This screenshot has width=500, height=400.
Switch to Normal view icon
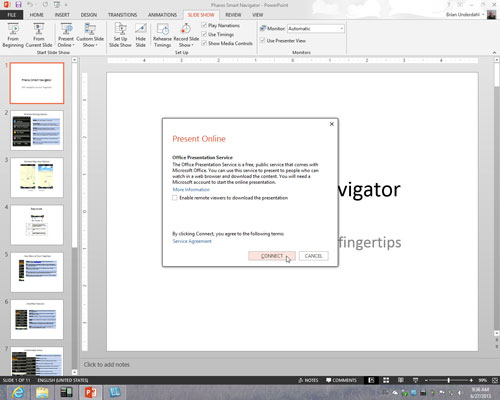click(371, 380)
